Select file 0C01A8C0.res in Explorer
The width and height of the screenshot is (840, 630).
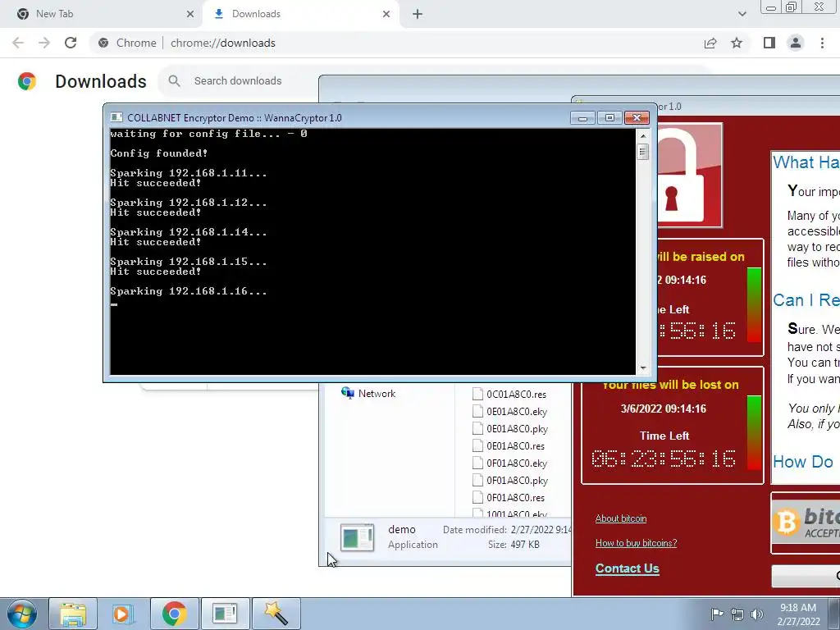click(x=509, y=395)
